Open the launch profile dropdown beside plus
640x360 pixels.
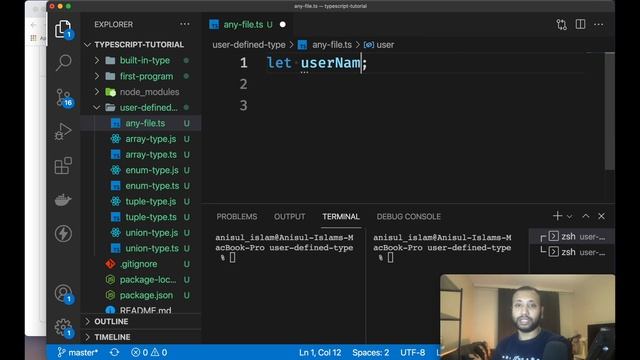click(x=569, y=216)
